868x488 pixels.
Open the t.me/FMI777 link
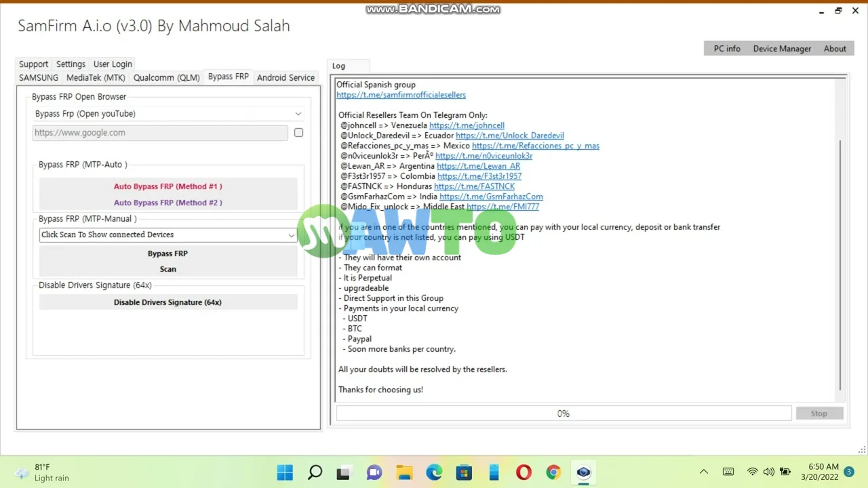click(502, 207)
